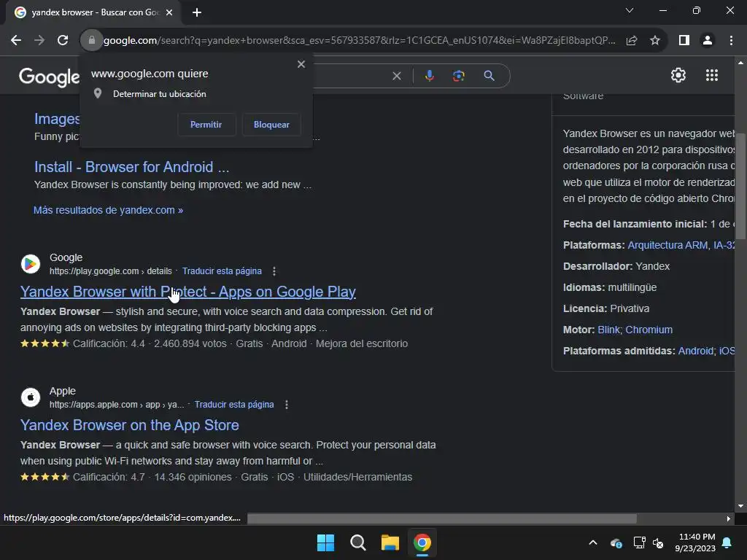Click Bloquear in the location prompt
This screenshot has width=747, height=560.
[271, 124]
